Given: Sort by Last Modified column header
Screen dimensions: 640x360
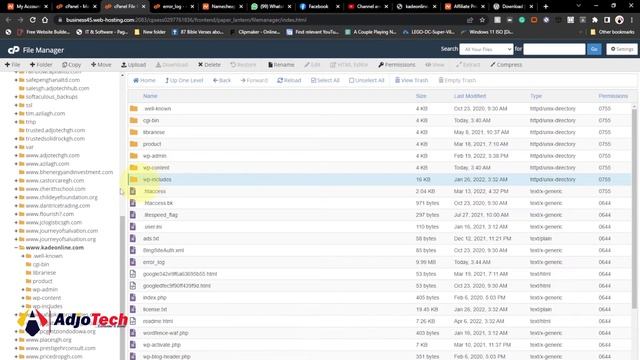Looking at the screenshot, I should tap(470, 96).
